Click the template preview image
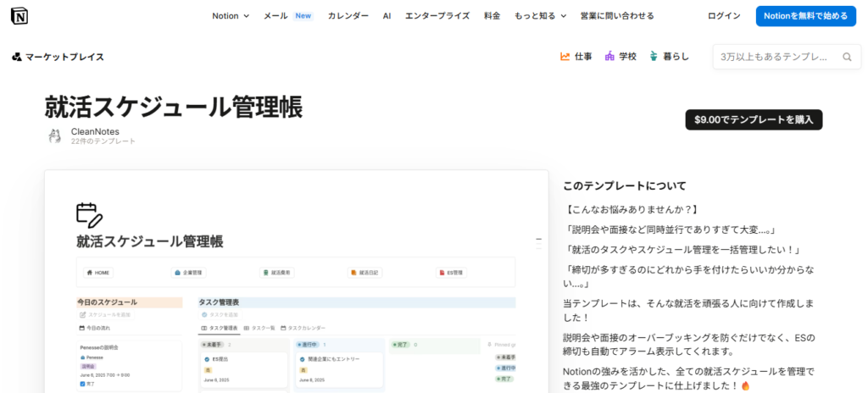868x393 pixels. coord(296,282)
